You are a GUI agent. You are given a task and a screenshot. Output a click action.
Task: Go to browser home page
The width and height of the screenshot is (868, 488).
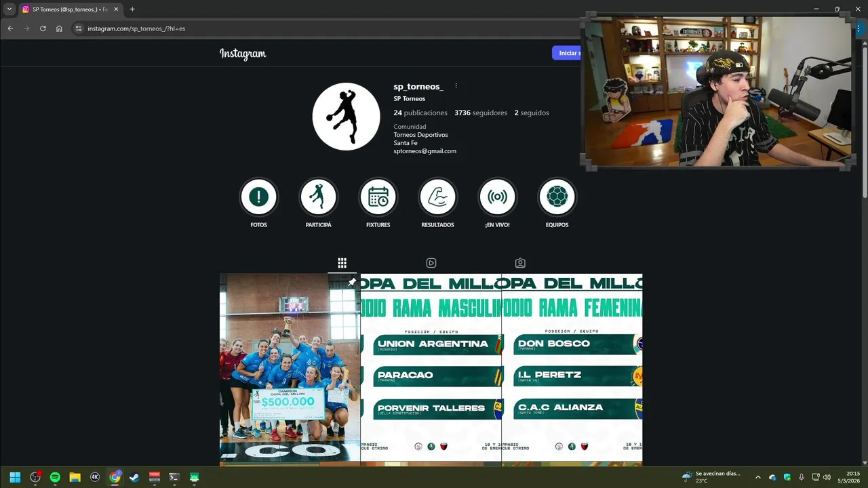pos(59,28)
